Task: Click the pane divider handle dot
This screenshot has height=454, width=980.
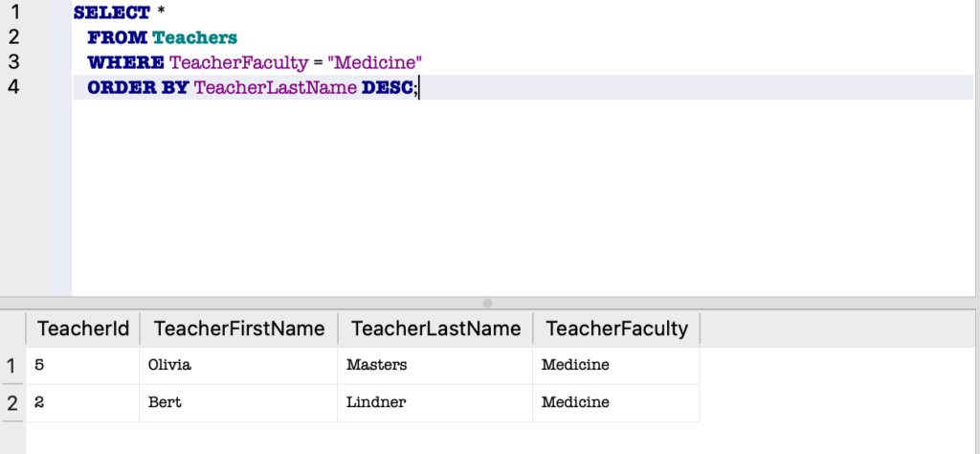Action: pyautogui.click(x=487, y=304)
